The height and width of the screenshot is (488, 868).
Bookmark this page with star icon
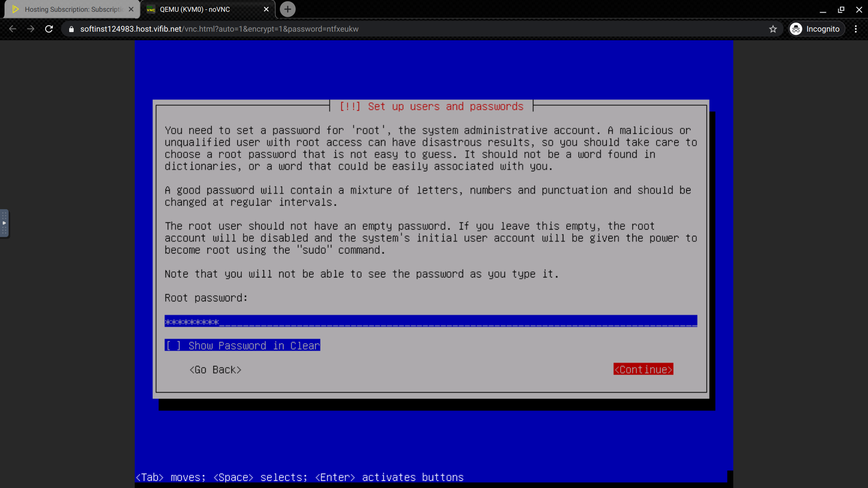pos(773,29)
